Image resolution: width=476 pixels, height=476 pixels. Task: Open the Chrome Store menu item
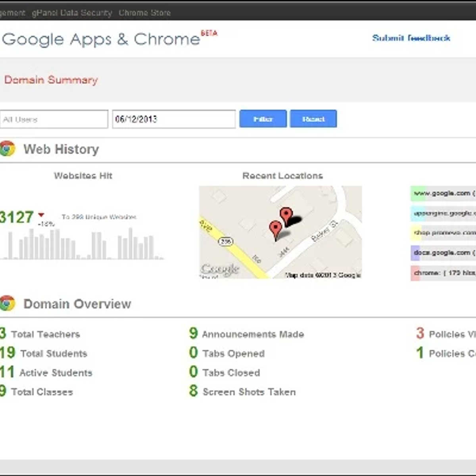pyautogui.click(x=145, y=13)
